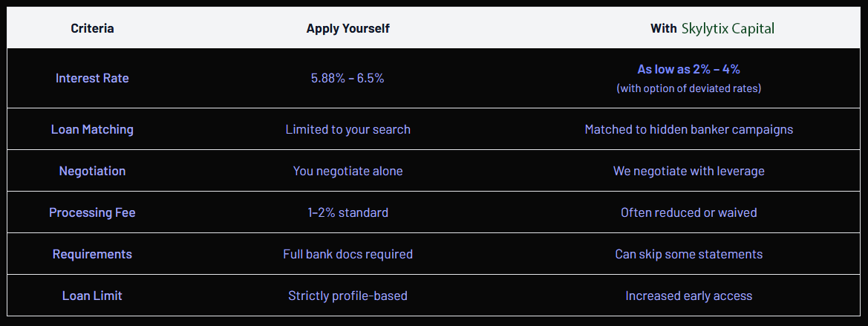868x326 pixels.
Task: Select the Negotiation row label
Action: (x=92, y=171)
